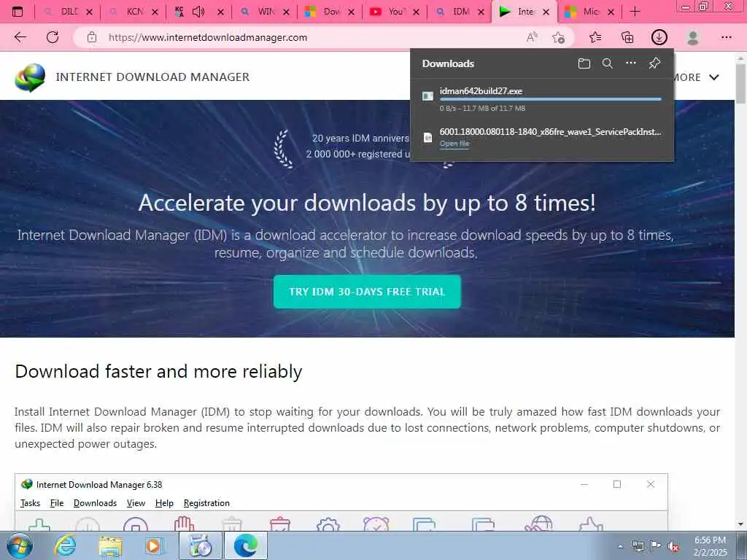Switch to the DILD tab
The image size is (747, 560).
coord(68,12)
